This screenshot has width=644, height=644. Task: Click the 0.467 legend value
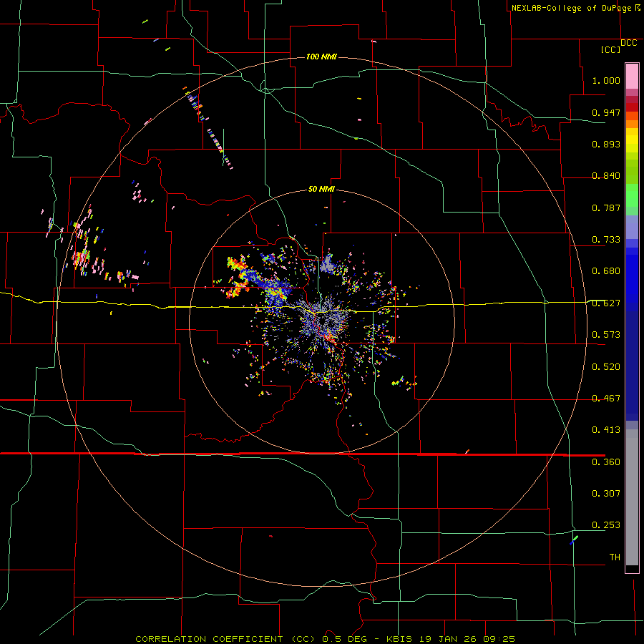pos(606,399)
